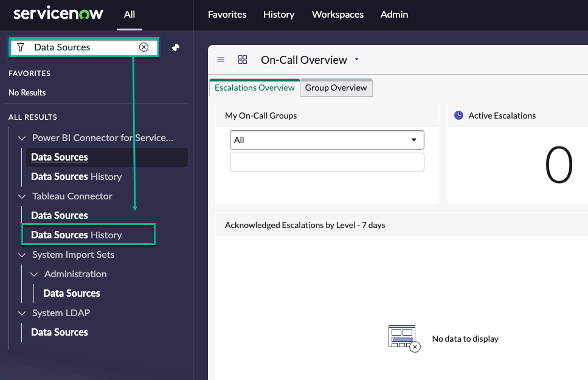The height and width of the screenshot is (380, 588).
Task: Click the filter funnel icon
Action: click(21, 47)
